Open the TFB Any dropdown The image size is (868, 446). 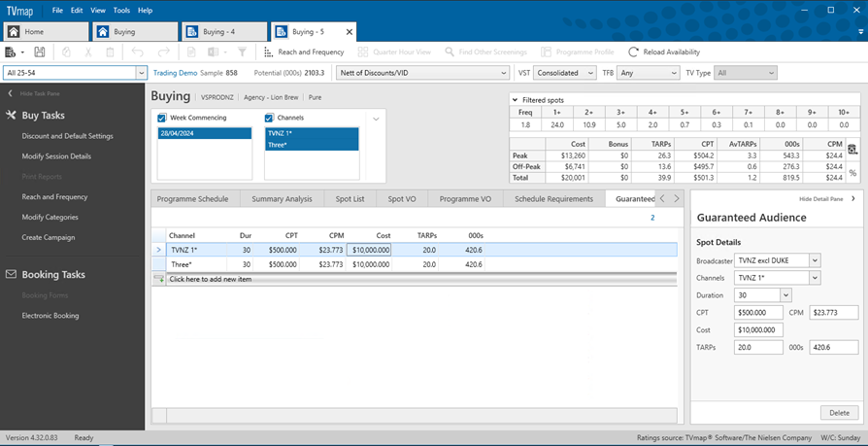point(674,73)
